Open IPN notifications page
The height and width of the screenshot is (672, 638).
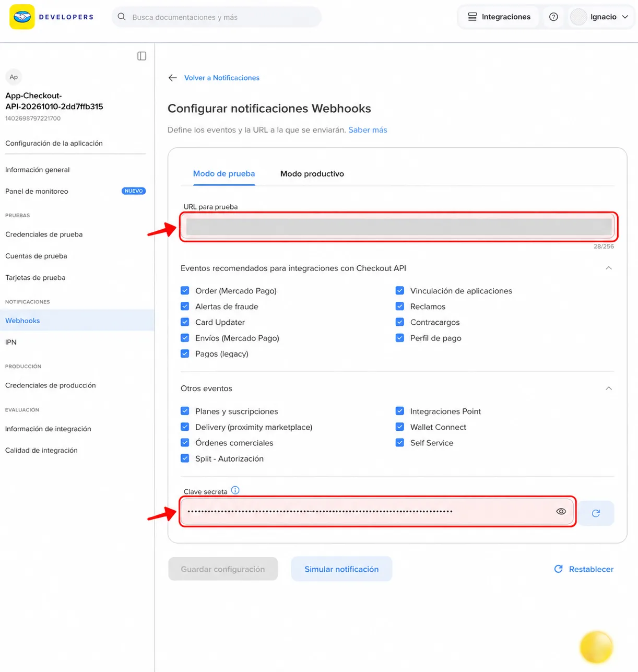[11, 342]
